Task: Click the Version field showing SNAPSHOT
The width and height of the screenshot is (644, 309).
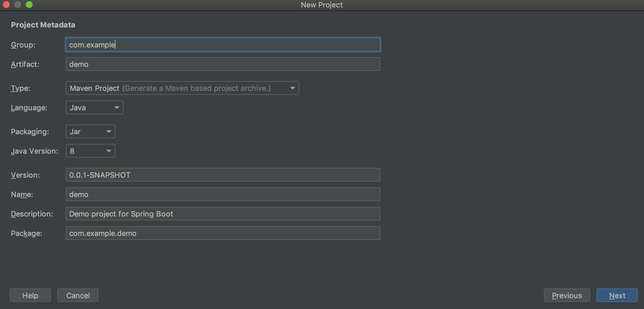Action: [x=223, y=174]
